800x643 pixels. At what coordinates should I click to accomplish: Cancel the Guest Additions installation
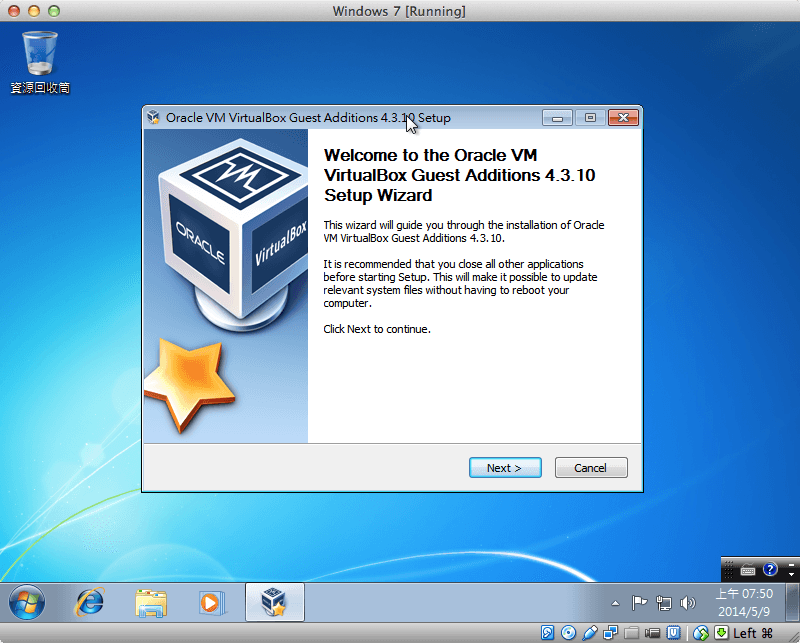(590, 467)
